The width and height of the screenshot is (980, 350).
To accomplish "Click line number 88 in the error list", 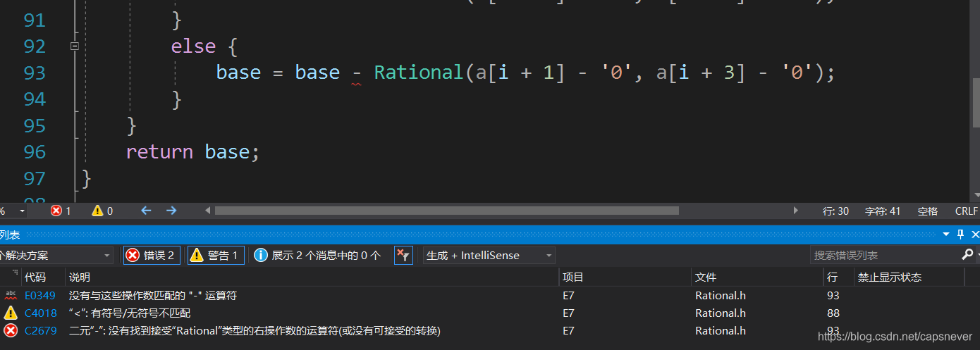I will point(833,313).
